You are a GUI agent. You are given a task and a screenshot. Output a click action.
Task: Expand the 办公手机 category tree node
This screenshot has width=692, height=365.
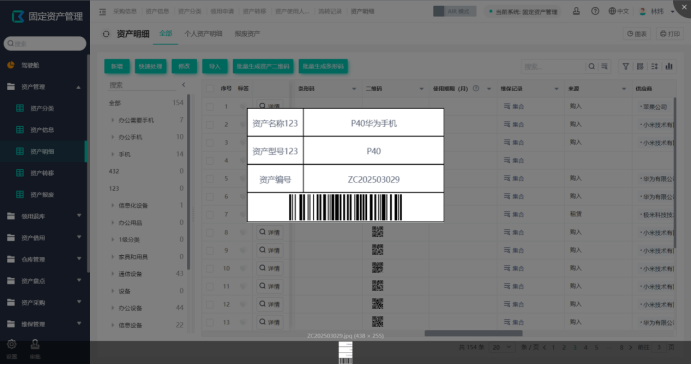[112, 137]
